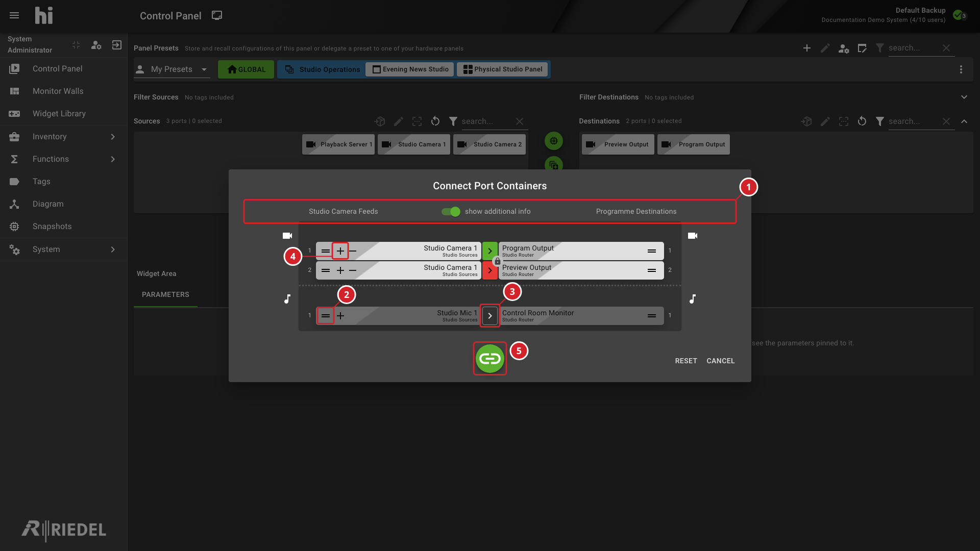This screenshot has height=551, width=980.
Task: Select the Playback Server 1 source
Action: coord(338,144)
